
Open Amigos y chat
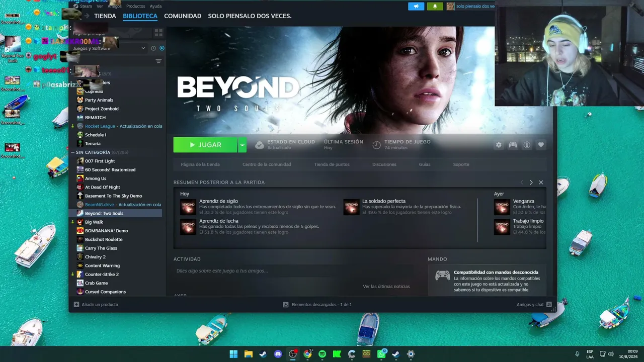pyautogui.click(x=534, y=305)
